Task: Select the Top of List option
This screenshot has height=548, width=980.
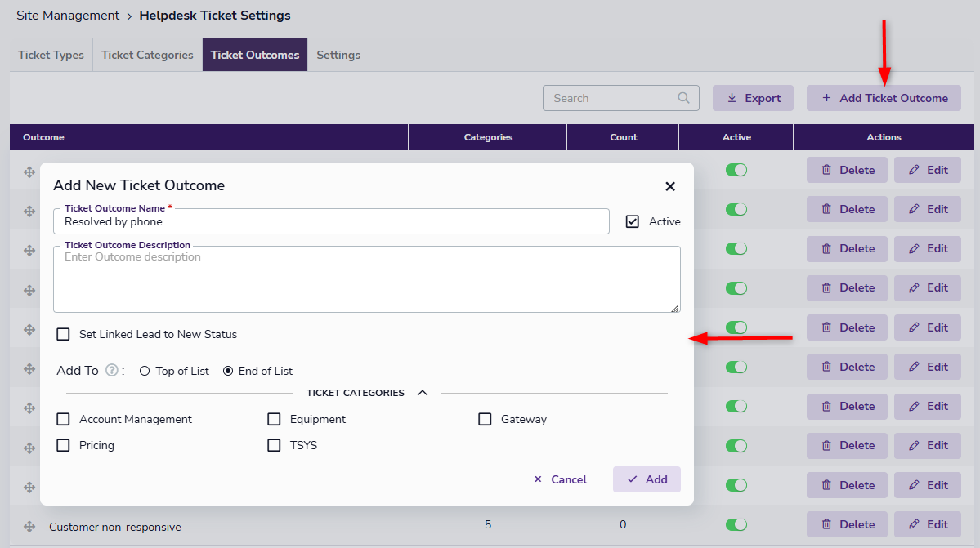Action: [x=145, y=371]
